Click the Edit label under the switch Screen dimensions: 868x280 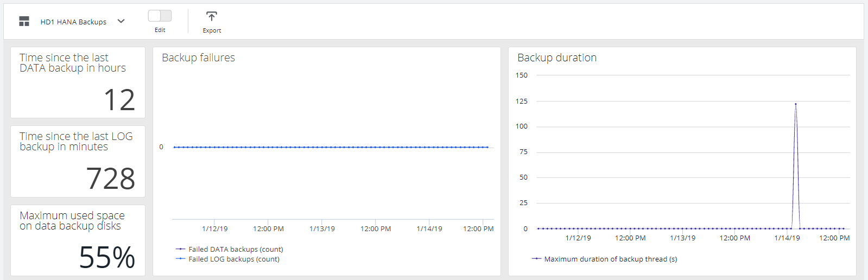[x=160, y=30]
